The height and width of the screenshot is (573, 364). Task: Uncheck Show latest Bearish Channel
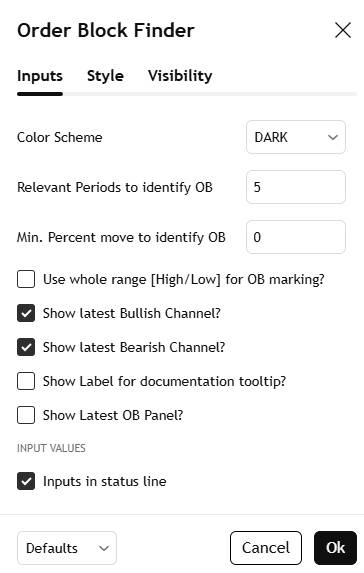coord(26,348)
